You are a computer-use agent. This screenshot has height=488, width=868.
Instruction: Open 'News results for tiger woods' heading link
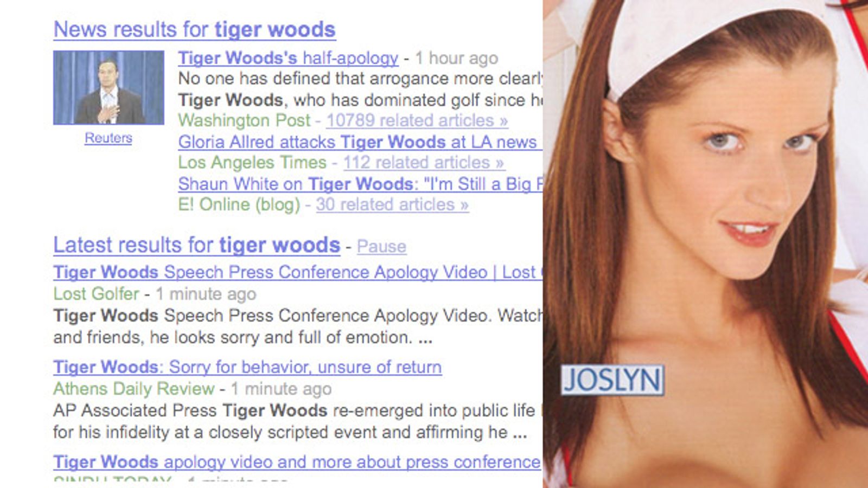tap(194, 29)
